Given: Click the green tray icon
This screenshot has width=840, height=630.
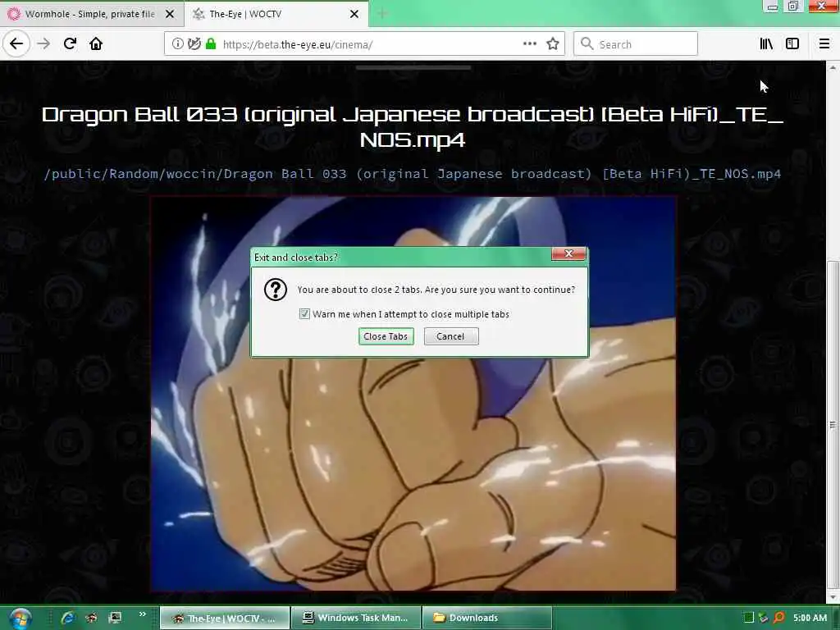Looking at the screenshot, I should [748, 618].
